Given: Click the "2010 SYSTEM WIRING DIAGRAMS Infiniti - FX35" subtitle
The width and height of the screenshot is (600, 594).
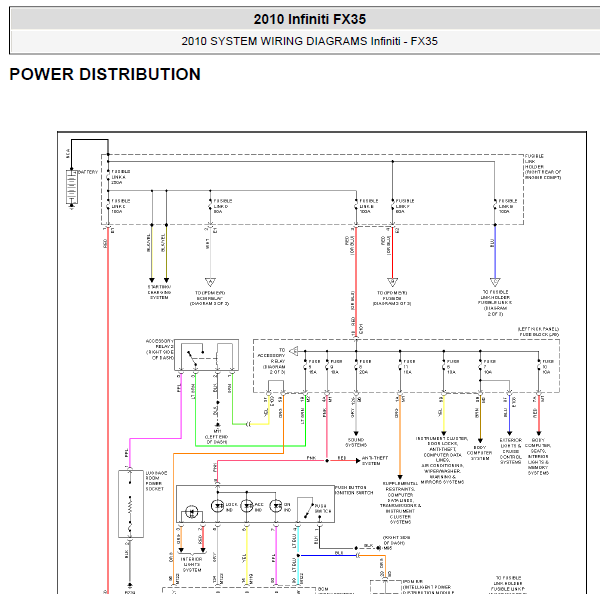Looking at the screenshot, I should 309,41.
